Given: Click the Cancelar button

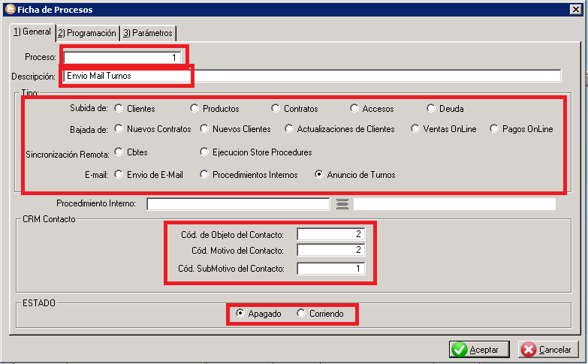Looking at the screenshot, I should coord(548,350).
